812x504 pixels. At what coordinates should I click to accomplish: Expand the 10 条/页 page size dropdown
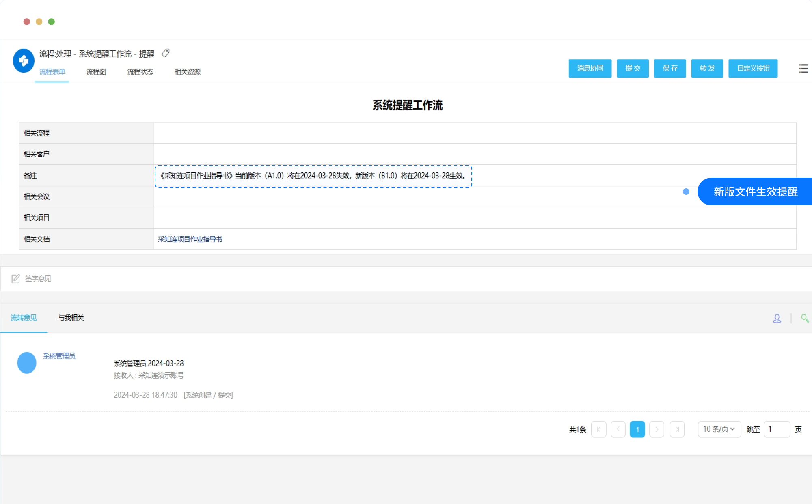tap(719, 429)
